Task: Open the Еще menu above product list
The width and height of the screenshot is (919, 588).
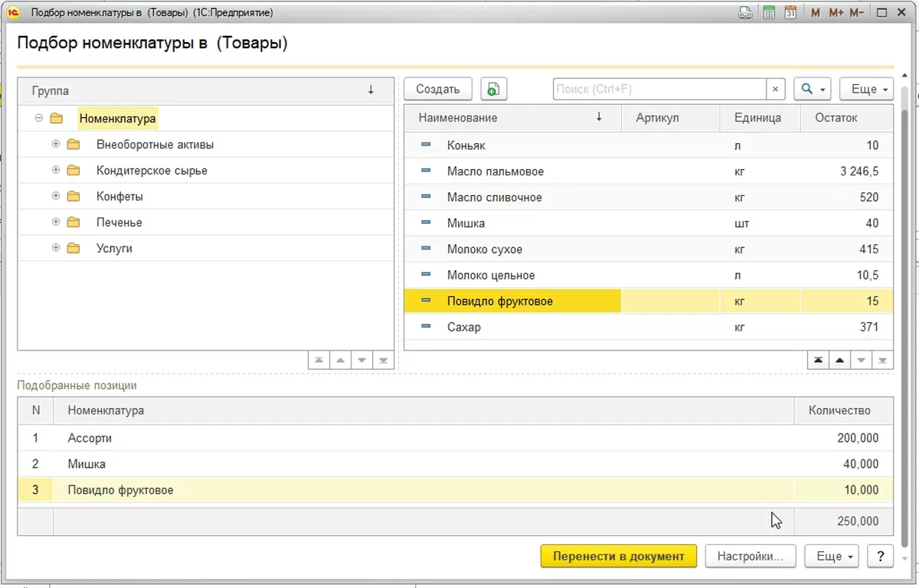Action: [866, 90]
